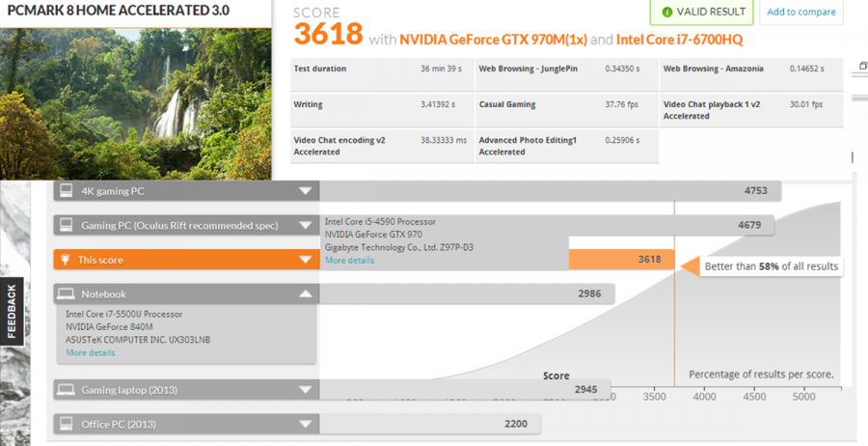This screenshot has height=446, width=868.
Task: Click the 4000 axis label on chart
Action: tap(704, 397)
